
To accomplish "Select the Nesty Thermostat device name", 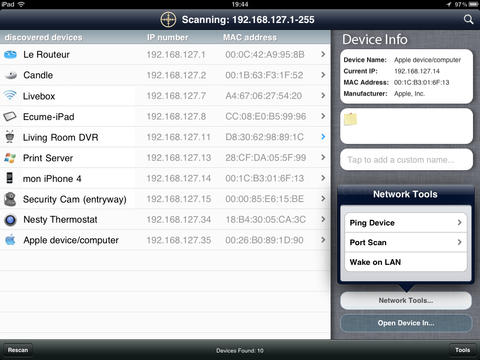I will tap(60, 220).
